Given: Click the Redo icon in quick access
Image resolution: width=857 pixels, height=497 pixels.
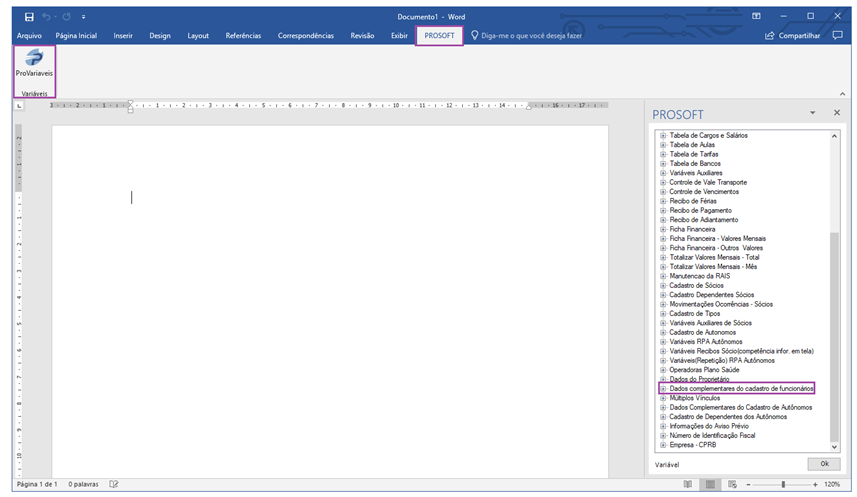Looking at the screenshot, I should 67,17.
